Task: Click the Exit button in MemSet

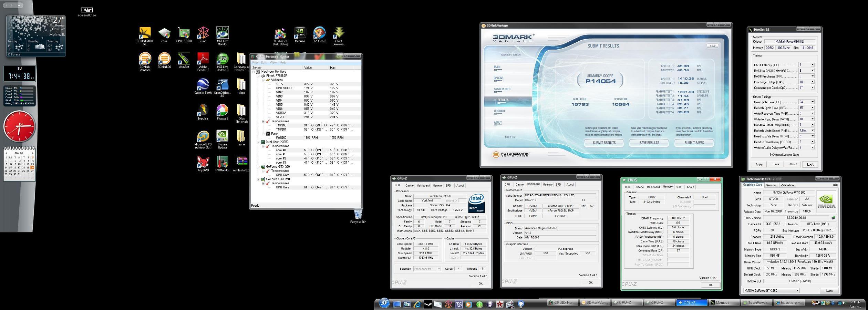Action: pyautogui.click(x=810, y=164)
